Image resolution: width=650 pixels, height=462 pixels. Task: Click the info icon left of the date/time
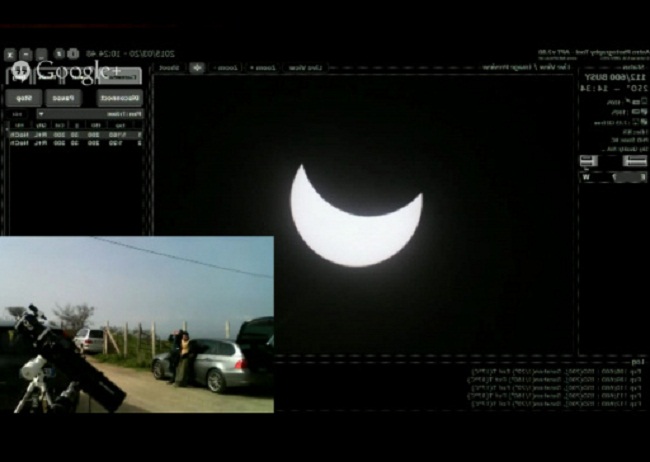coord(73,54)
